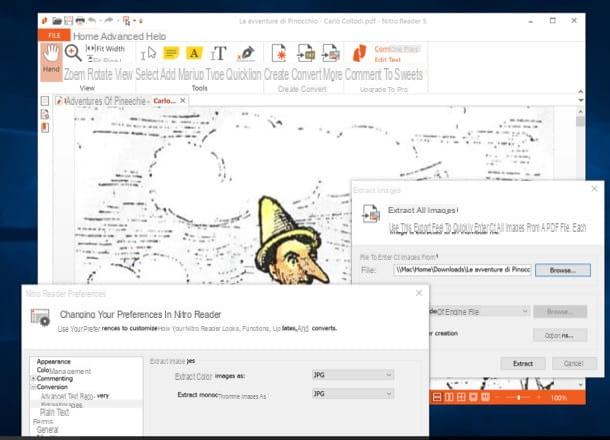Viewport: 610px width, 440px height.
Task: Open the output folder dropdown in Extract Images
Action: coord(525,311)
